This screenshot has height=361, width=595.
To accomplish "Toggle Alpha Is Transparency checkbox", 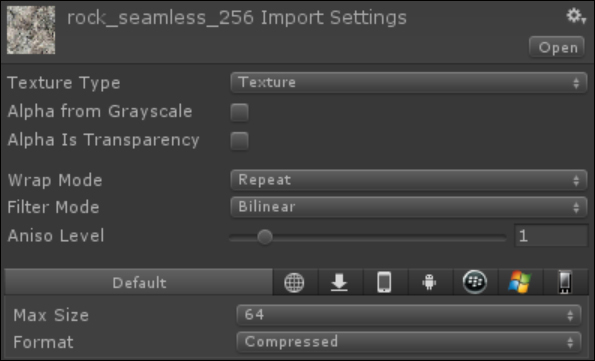I will click(x=239, y=141).
